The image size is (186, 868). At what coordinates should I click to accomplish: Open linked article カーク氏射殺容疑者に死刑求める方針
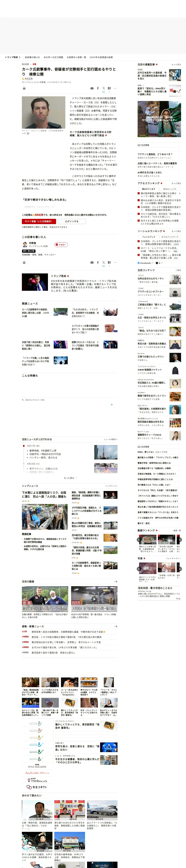click(91, 134)
